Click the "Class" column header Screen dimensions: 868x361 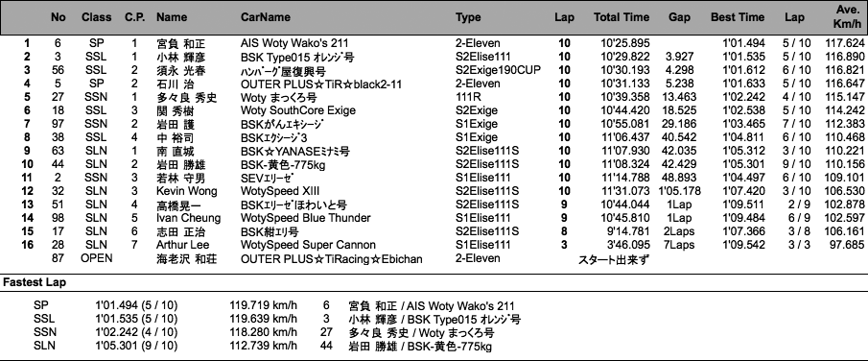pos(96,17)
